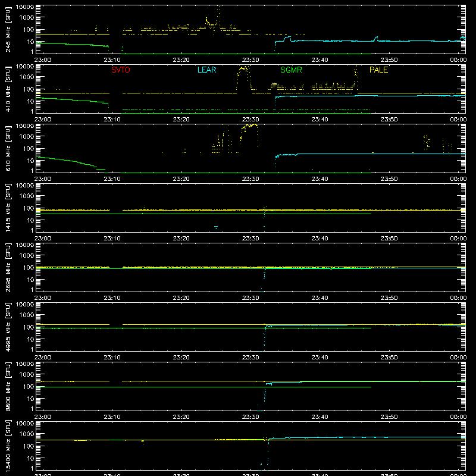
Task: Click 23:30 tick label under 1415 MHz plot
Action: pyautogui.click(x=250, y=239)
